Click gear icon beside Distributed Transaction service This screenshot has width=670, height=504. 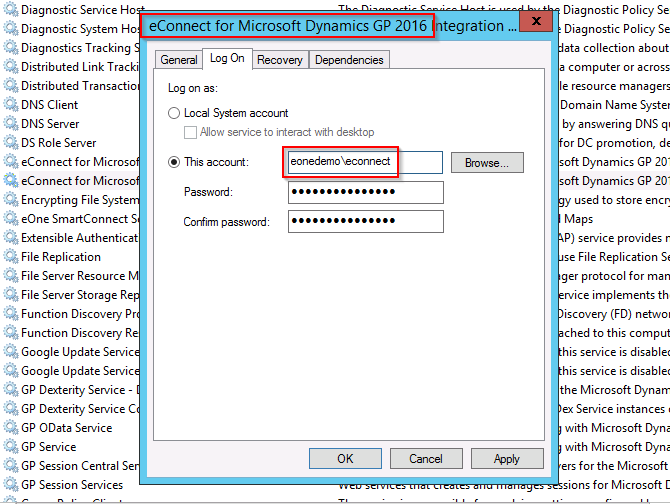[x=10, y=85]
